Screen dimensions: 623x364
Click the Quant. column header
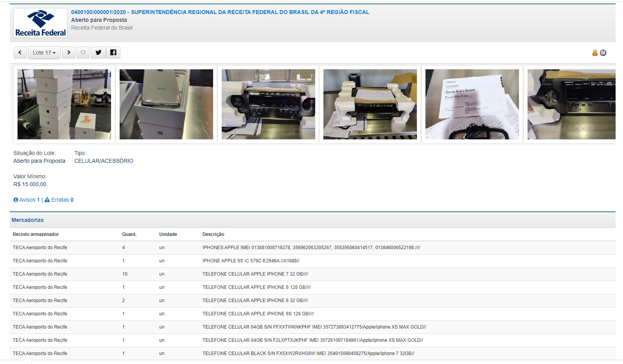129,234
